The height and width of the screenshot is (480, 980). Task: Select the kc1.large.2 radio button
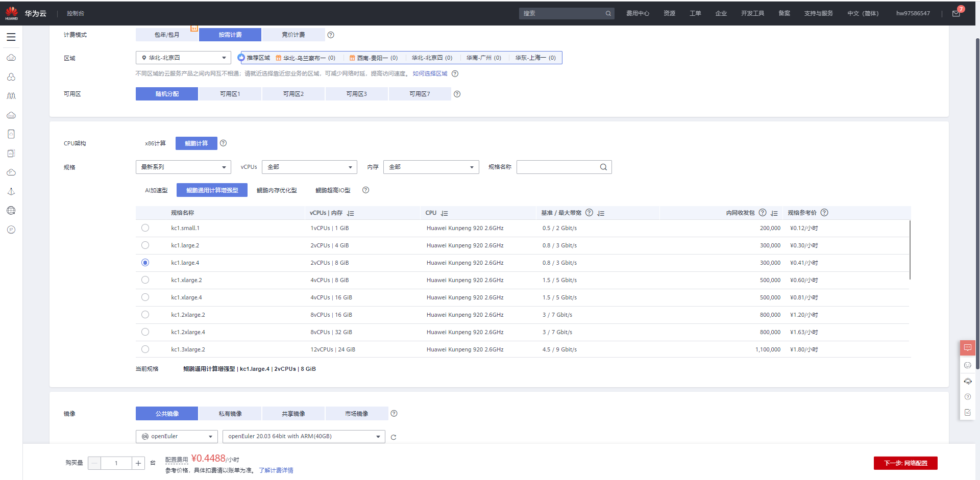coord(145,245)
